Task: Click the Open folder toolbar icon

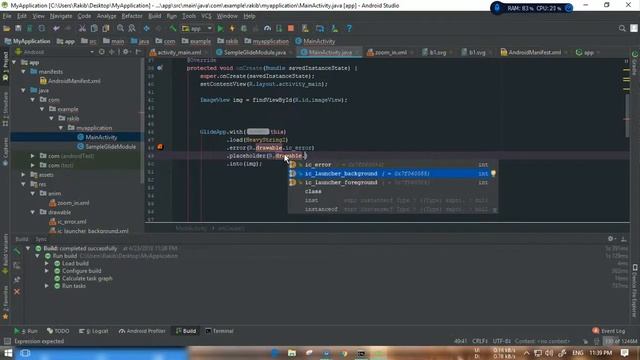Action: pyautogui.click(x=7, y=29)
